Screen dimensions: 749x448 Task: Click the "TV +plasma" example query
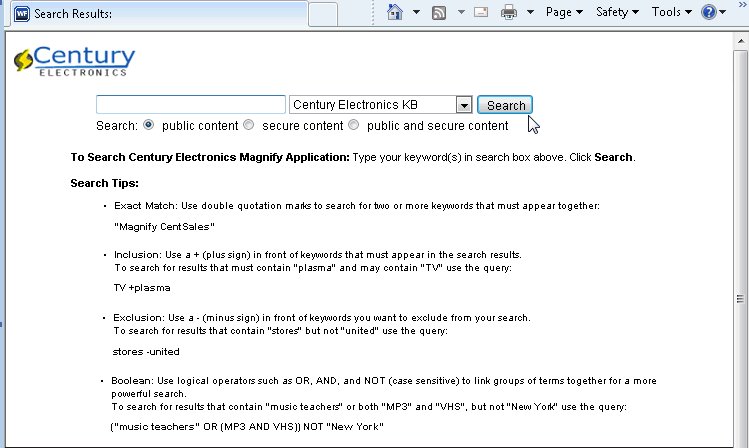coord(142,288)
